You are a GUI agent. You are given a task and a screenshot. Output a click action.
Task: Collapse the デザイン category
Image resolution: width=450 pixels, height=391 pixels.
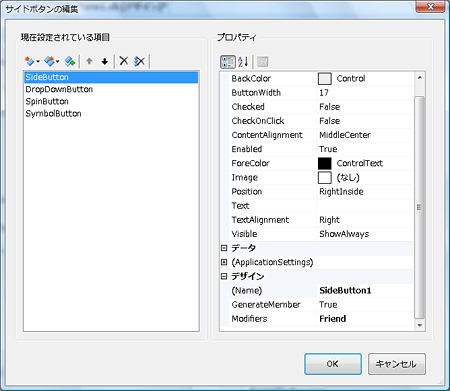click(x=224, y=276)
